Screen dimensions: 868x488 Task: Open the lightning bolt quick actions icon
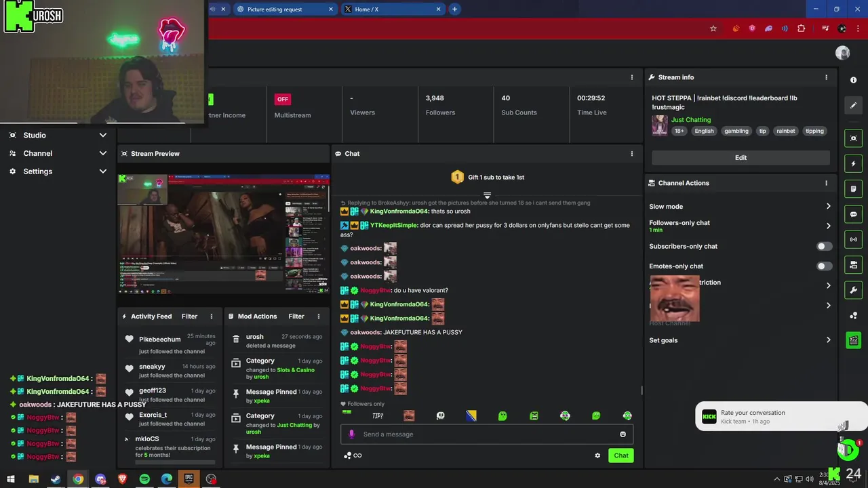(x=853, y=163)
